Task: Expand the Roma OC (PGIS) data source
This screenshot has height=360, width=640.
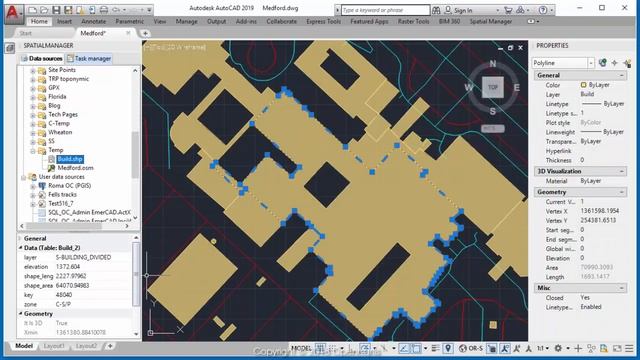Action: click(33, 186)
